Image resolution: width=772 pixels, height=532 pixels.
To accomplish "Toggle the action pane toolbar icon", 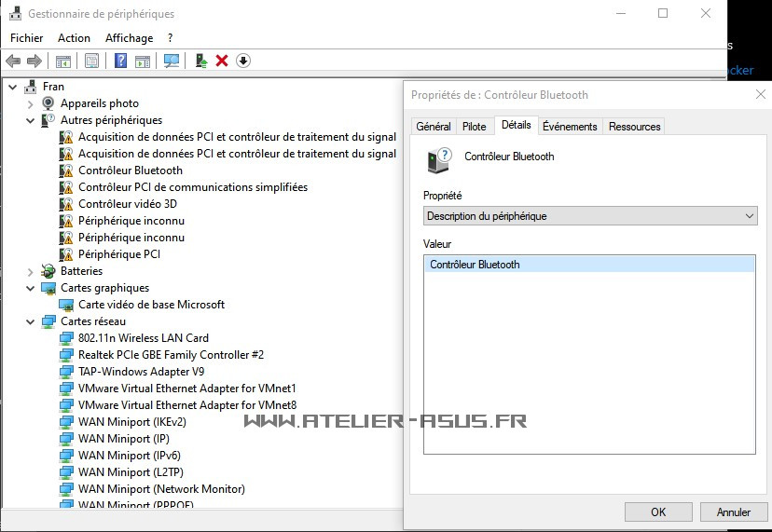I will [143, 61].
